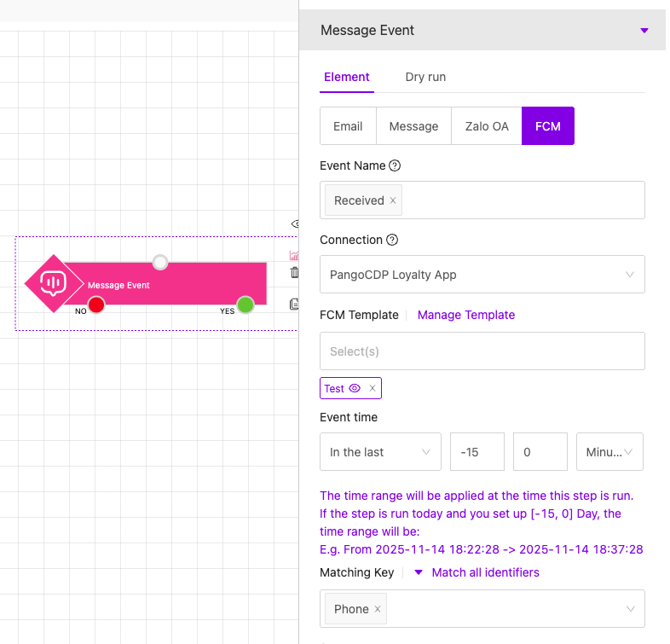Open the Manage Template link
The height and width of the screenshot is (644, 670).
[x=466, y=315]
